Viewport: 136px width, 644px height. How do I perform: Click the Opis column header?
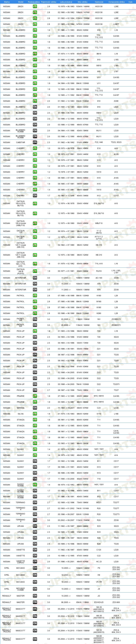[x=130, y=2]
